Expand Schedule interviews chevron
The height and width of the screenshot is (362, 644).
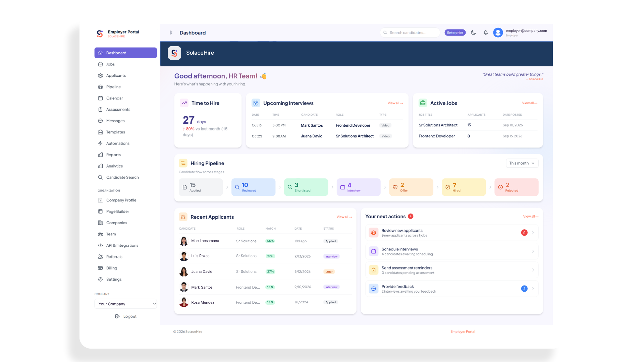tap(533, 251)
